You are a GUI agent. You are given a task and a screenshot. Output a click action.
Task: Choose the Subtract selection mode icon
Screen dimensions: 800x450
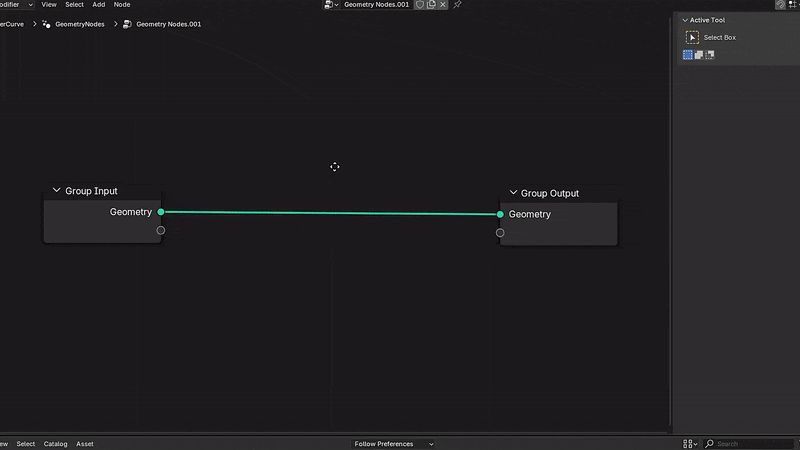click(709, 55)
